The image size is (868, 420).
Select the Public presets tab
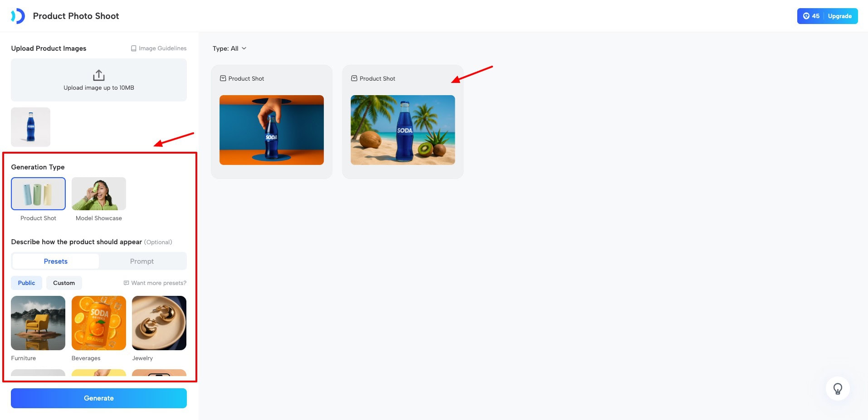tap(26, 283)
